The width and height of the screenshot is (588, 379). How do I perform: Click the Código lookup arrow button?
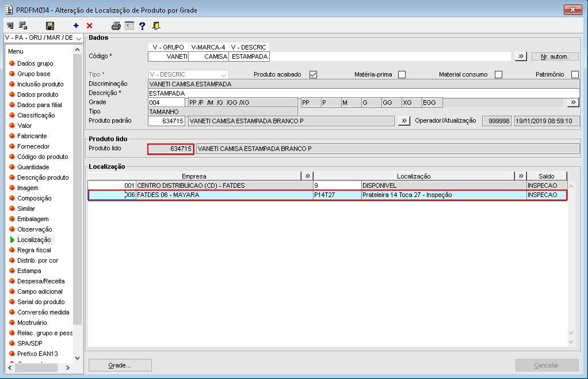(x=521, y=56)
